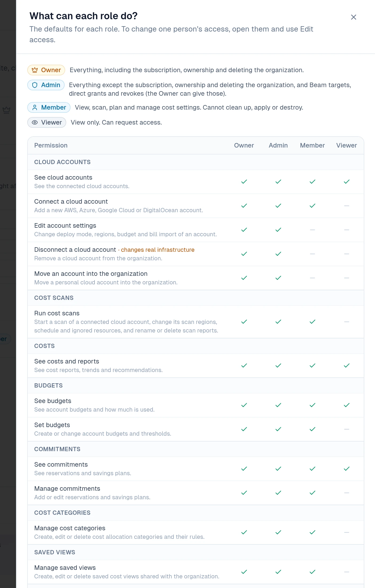Click Admin checkmark for Edit account settings
Image resolution: width=375 pixels, height=588 pixels.
[x=278, y=230]
